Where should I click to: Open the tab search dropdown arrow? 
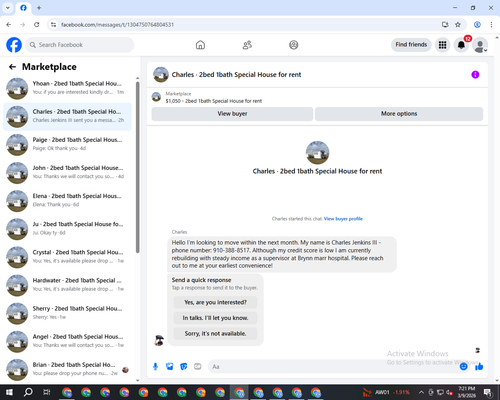click(x=8, y=7)
